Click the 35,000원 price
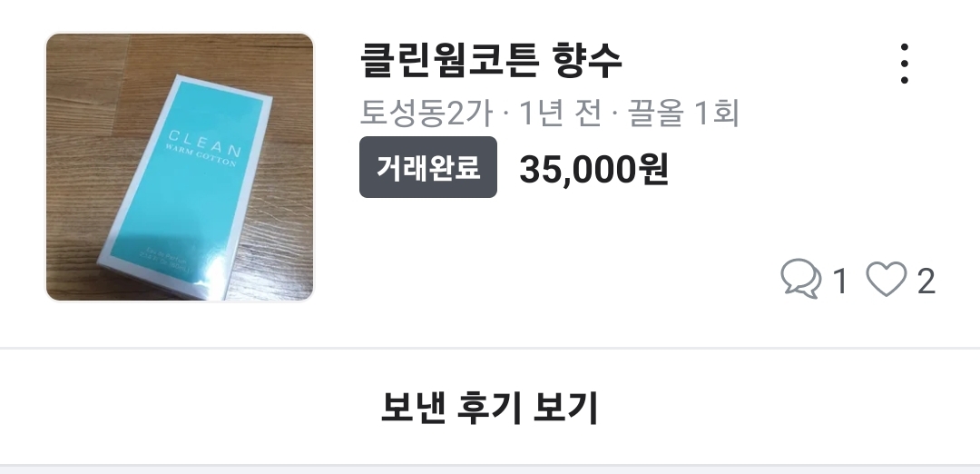980x474 pixels. 593,169
